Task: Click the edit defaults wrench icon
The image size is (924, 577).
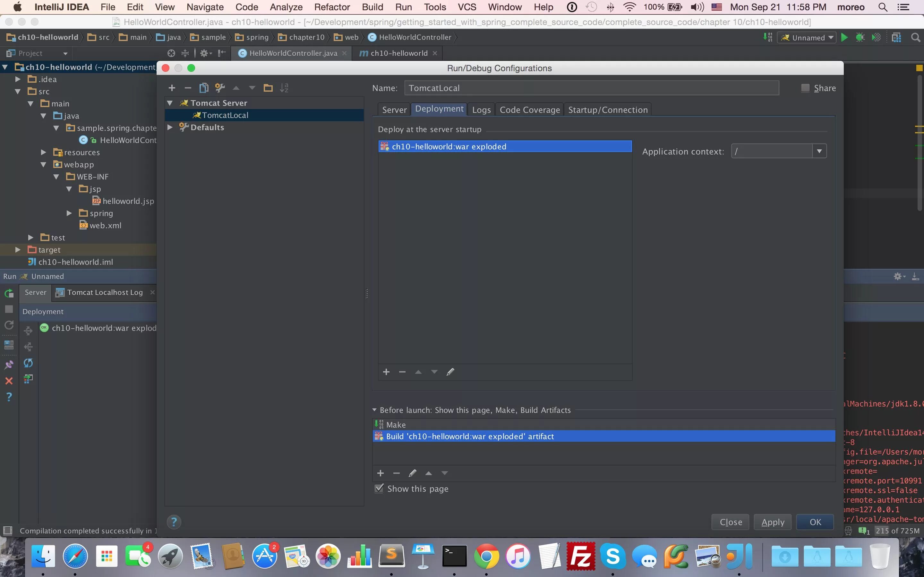Action: click(x=220, y=88)
